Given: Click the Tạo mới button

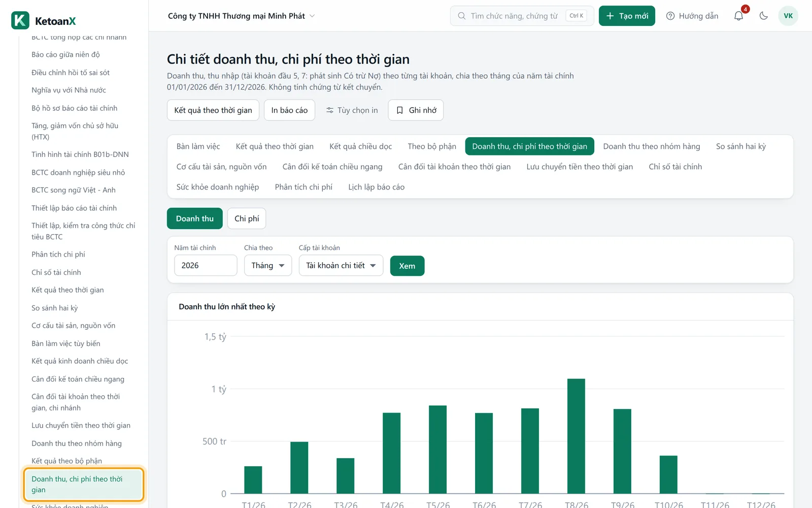Looking at the screenshot, I should pos(627,16).
